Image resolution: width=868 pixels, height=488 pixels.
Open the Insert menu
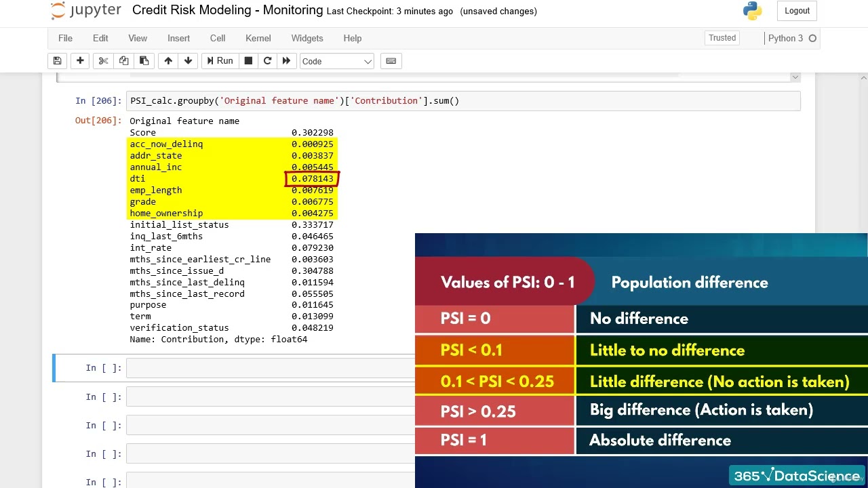179,38
